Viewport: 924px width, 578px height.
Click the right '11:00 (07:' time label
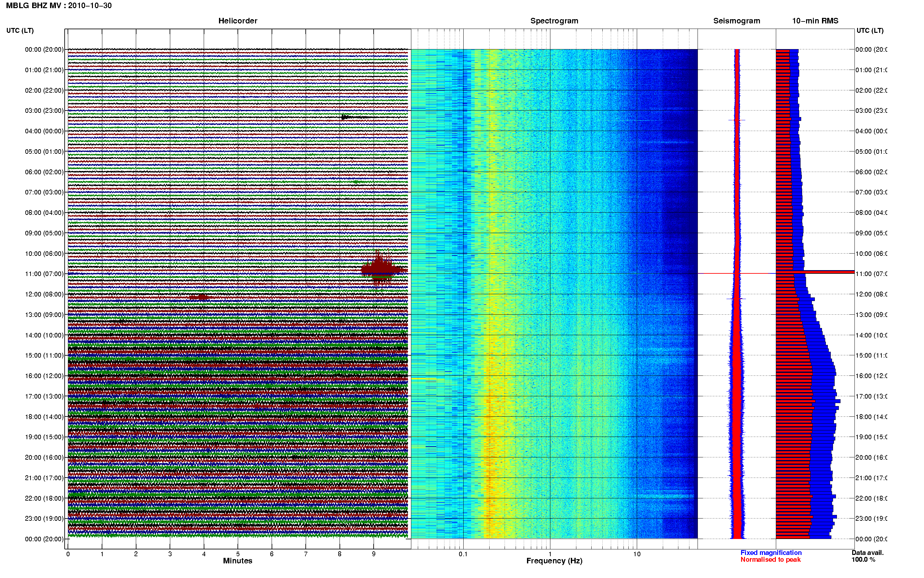[871, 274]
